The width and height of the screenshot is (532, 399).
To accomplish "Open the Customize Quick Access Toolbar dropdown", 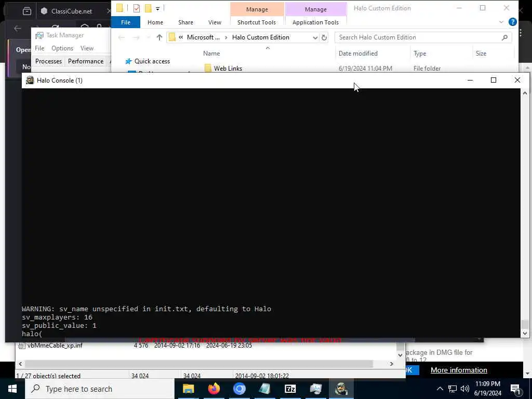I will click(x=158, y=8).
